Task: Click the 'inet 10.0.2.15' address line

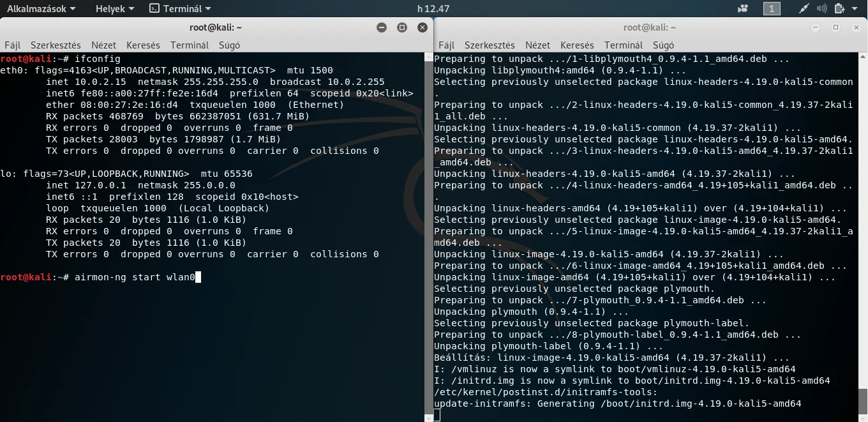Action: [x=215, y=82]
